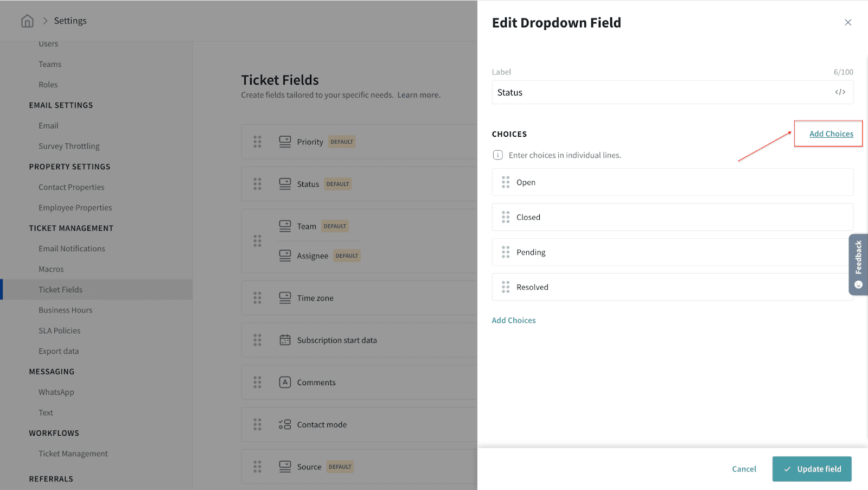Click the home icon in breadcrumb

(x=27, y=21)
